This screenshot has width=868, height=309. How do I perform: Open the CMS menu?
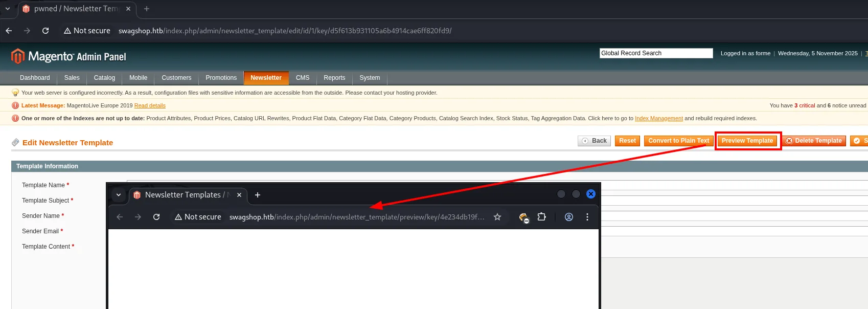coord(303,78)
